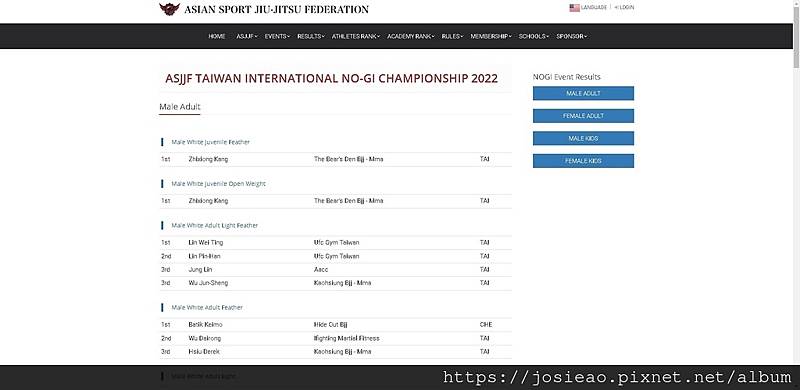This screenshot has height=390, width=800.
Task: Expand the ATHLETES RANK menu
Action: click(356, 36)
